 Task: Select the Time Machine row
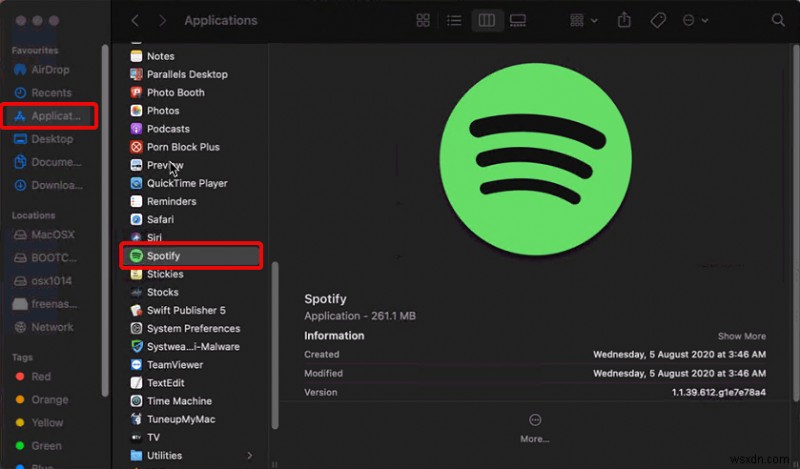pyautogui.click(x=191, y=401)
